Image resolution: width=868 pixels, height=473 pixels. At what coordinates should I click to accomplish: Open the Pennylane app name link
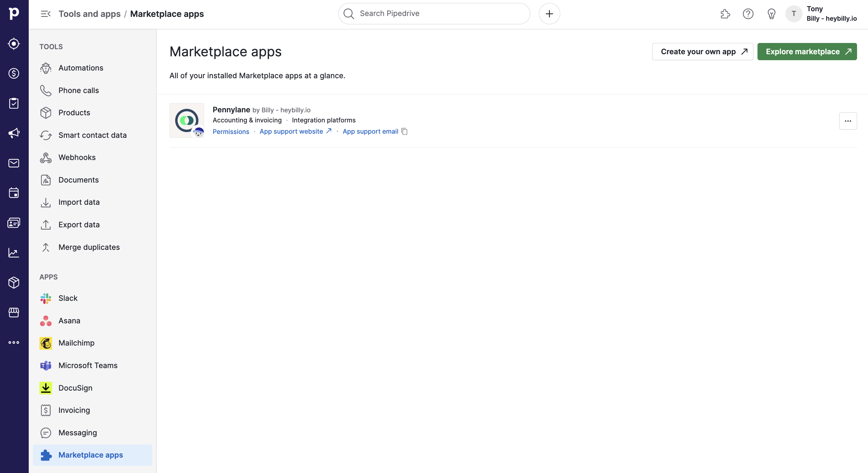(x=231, y=110)
